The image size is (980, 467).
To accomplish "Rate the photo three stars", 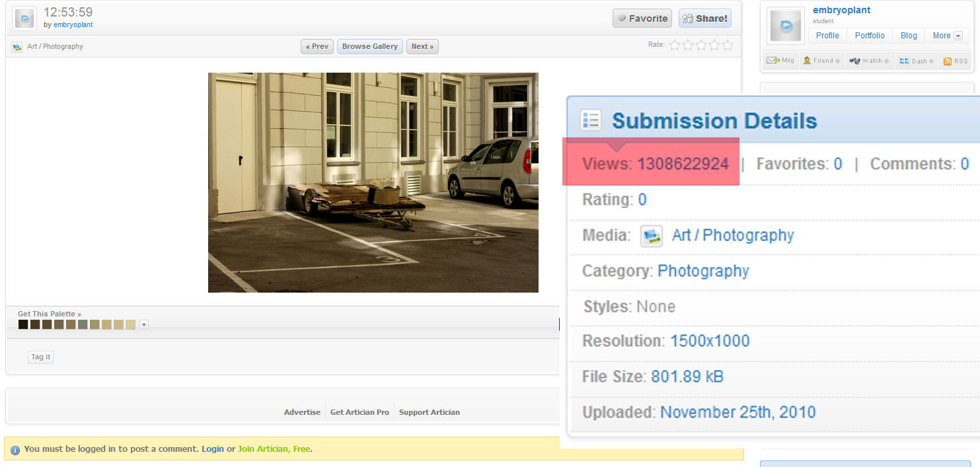I will pos(701,46).
